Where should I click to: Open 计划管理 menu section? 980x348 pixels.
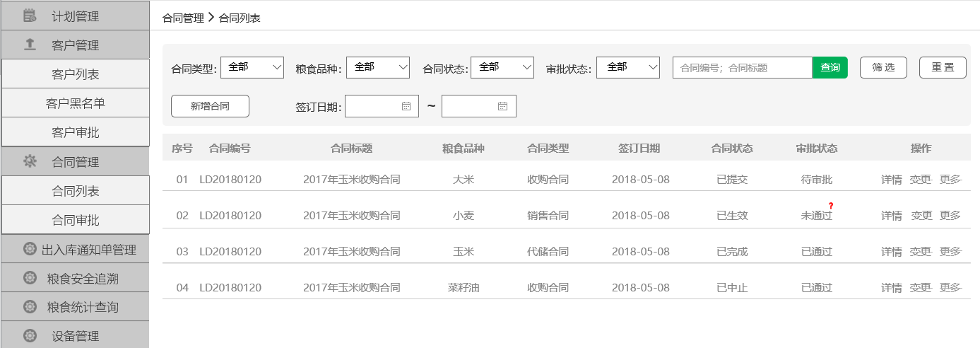(x=75, y=15)
